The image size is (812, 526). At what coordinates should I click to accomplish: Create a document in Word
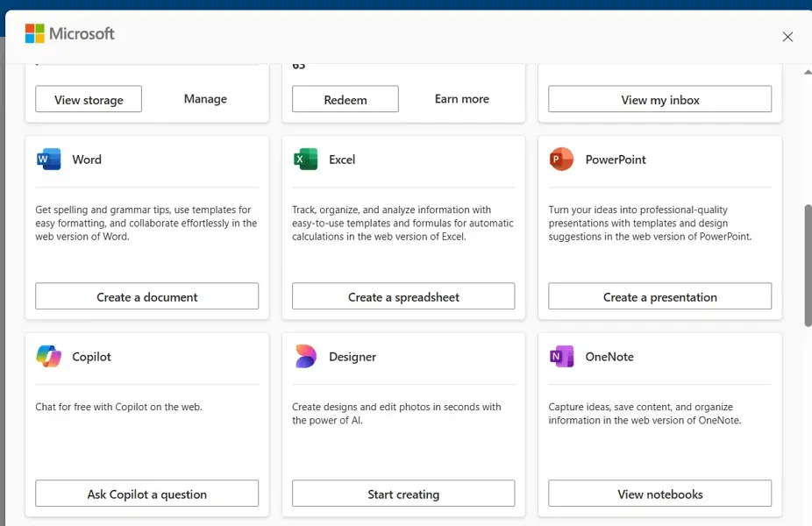146,295
